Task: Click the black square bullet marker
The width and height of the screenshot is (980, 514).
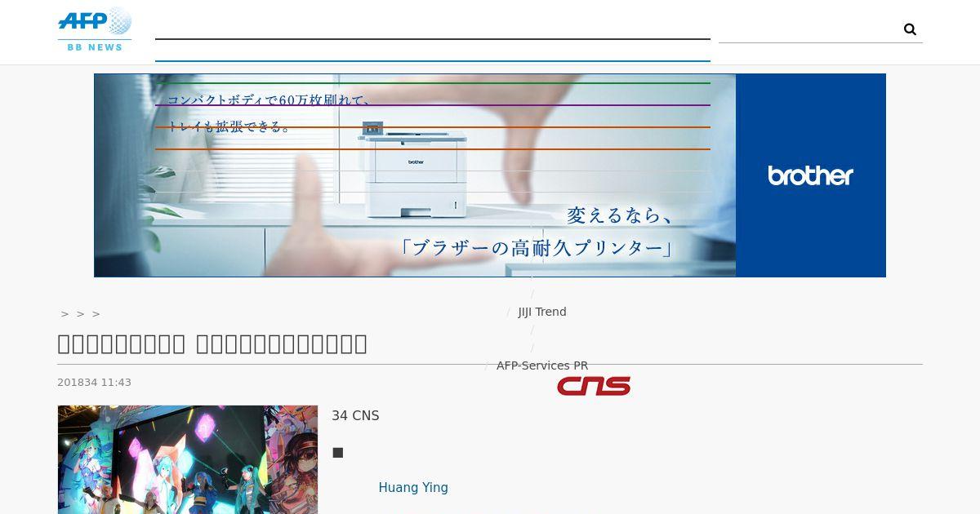Action: point(338,452)
